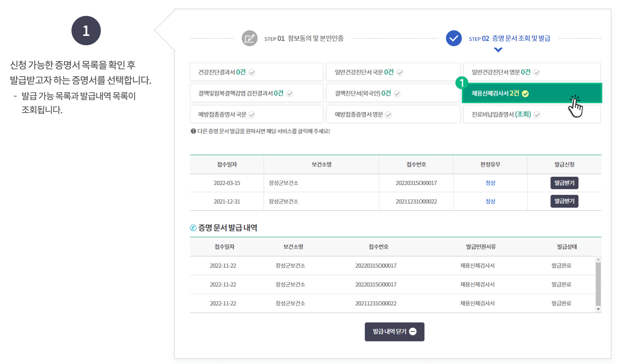Toggle the check mark on 일반건강진단서 국문 0건
617x364 pixels.
[400, 72]
